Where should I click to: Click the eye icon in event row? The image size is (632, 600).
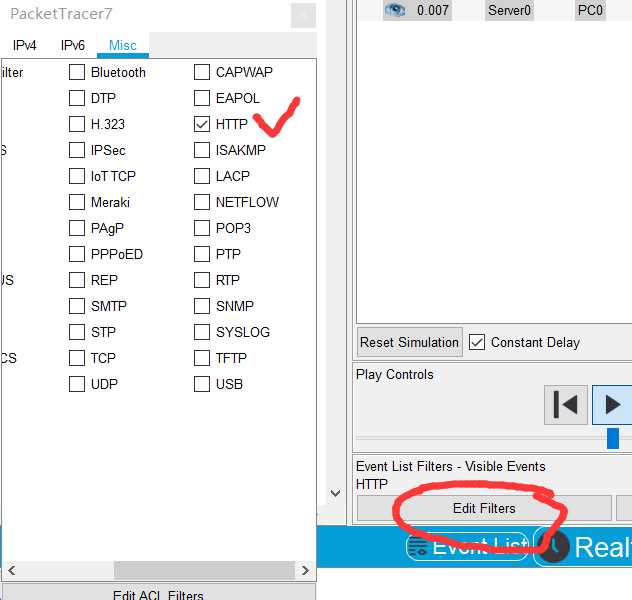(395, 10)
